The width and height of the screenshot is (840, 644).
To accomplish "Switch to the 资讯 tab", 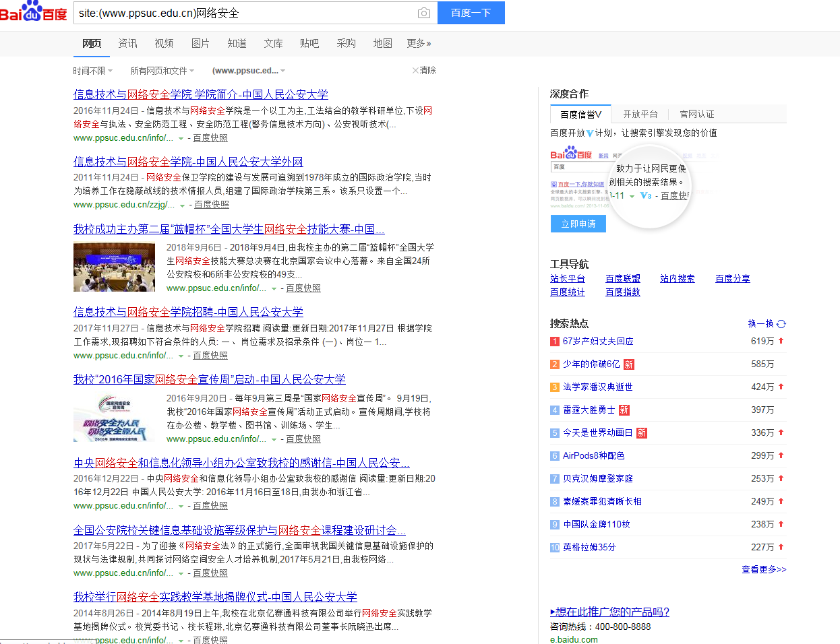I will pyautogui.click(x=127, y=43).
